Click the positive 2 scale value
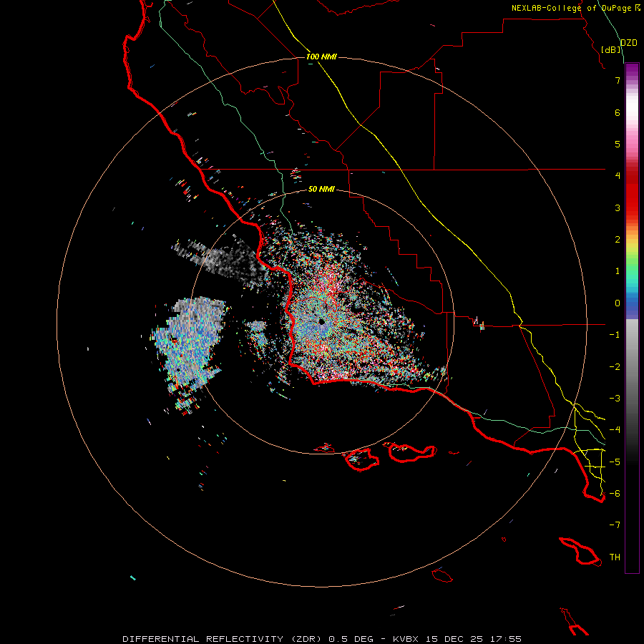Image resolution: width=644 pixels, height=644 pixels. point(618,240)
